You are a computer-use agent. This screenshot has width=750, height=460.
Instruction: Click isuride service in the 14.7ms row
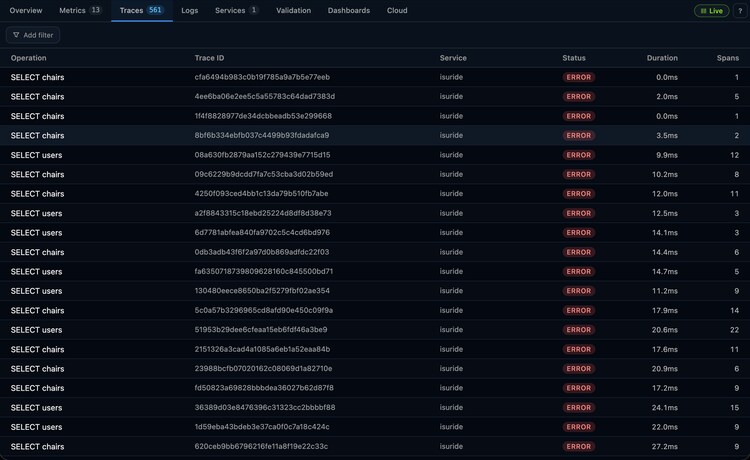[x=451, y=272]
